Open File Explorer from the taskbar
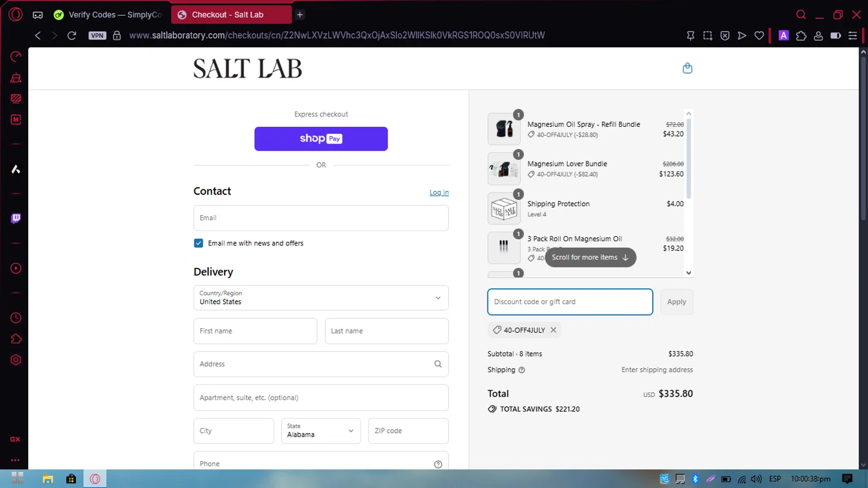The width and height of the screenshot is (868, 488). (47, 479)
